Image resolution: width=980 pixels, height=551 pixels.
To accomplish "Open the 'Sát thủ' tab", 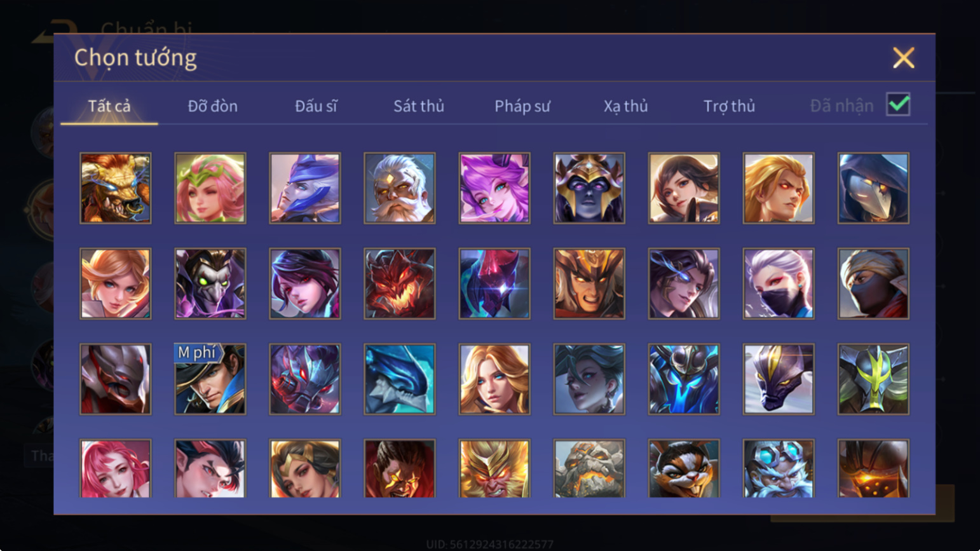I will (419, 106).
